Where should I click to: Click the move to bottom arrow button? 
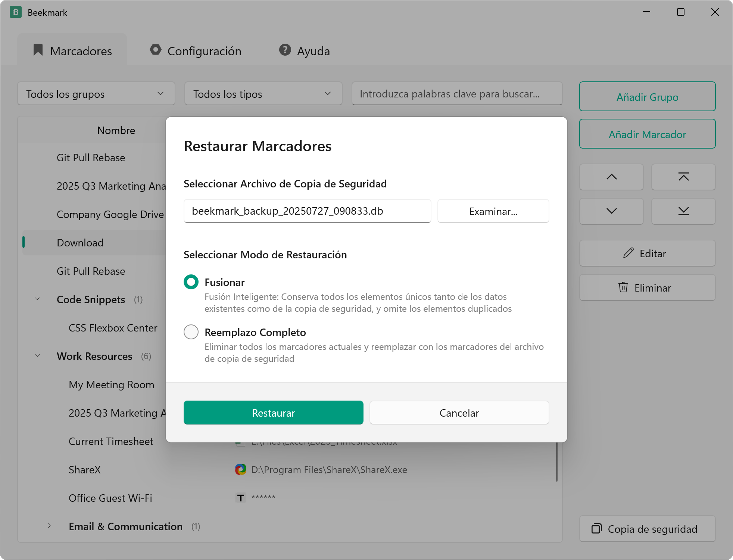(x=683, y=211)
